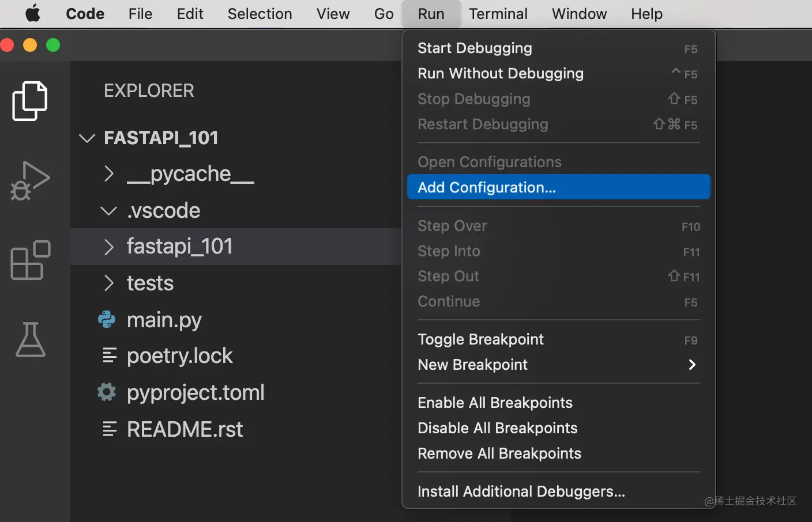The image size is (812, 522).
Task: Click the EXPLORER panel title
Action: coord(149,90)
